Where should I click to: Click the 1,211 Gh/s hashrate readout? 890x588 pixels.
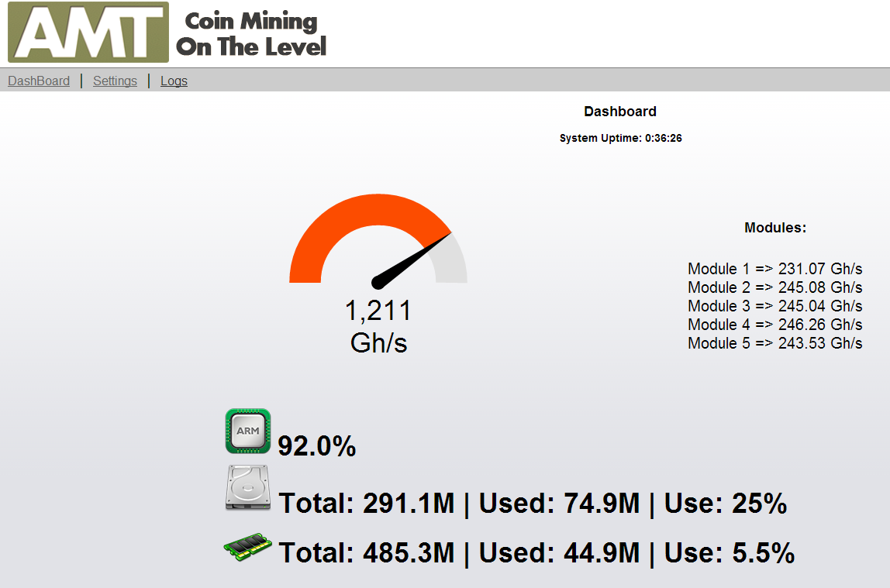pos(378,327)
